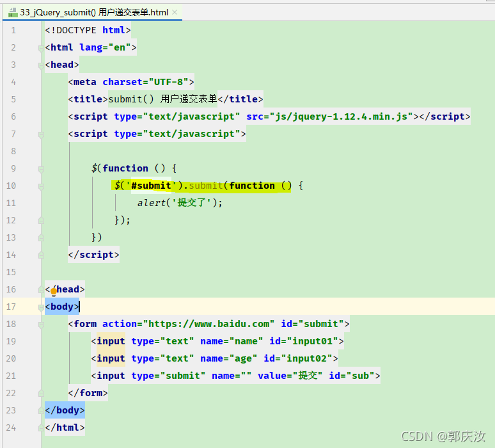Click the opening <body> tag
495x448 pixels.
(x=62, y=307)
